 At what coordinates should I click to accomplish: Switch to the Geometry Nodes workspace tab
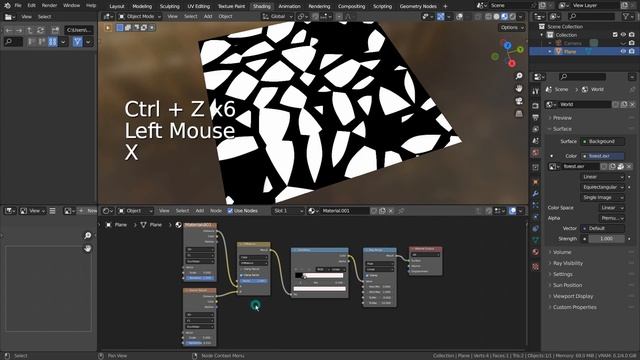click(418, 6)
